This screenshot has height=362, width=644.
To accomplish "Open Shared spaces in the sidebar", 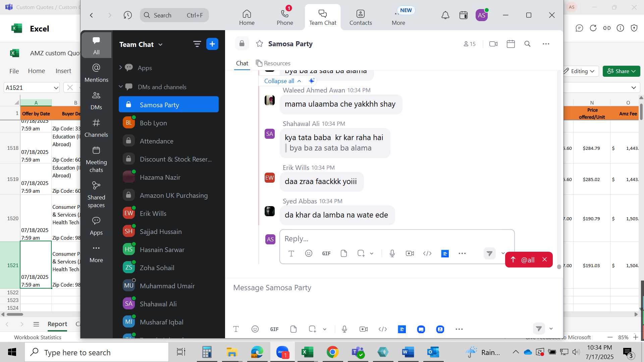I will [96, 194].
